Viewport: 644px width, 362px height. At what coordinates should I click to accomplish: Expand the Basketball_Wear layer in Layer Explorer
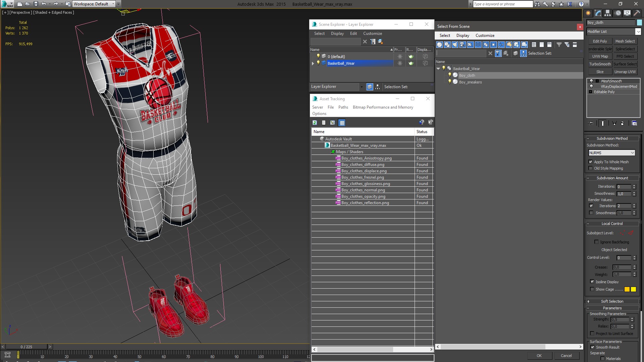313,63
